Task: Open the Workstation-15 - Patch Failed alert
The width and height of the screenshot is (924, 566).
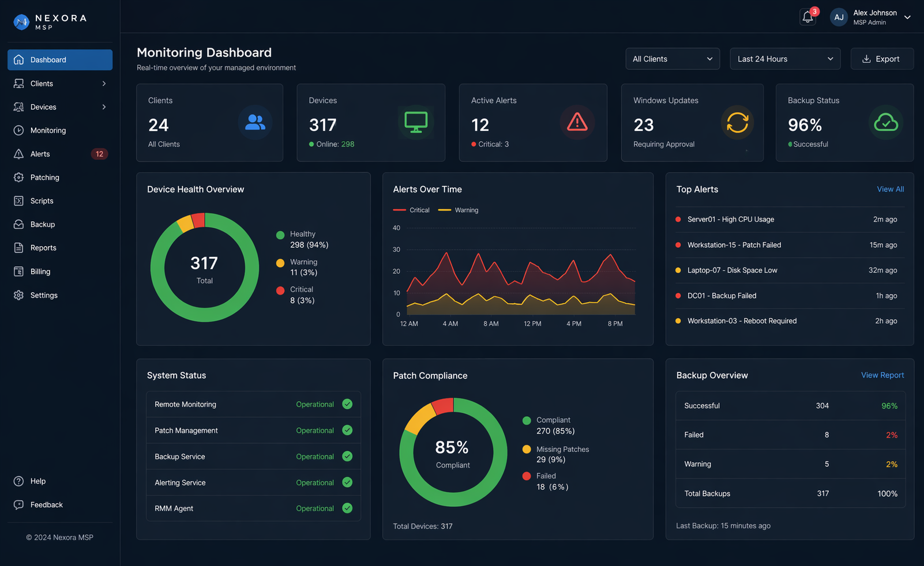Action: (790, 245)
